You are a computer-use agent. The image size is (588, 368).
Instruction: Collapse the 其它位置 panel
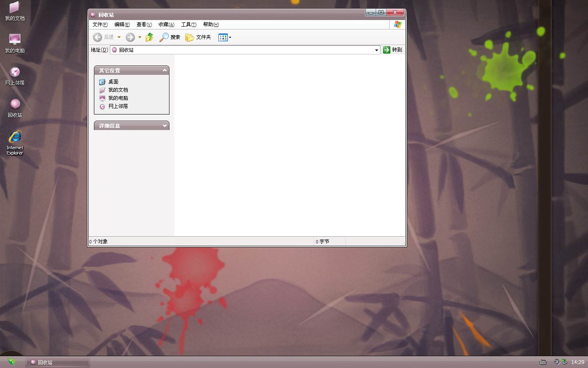[x=165, y=70]
